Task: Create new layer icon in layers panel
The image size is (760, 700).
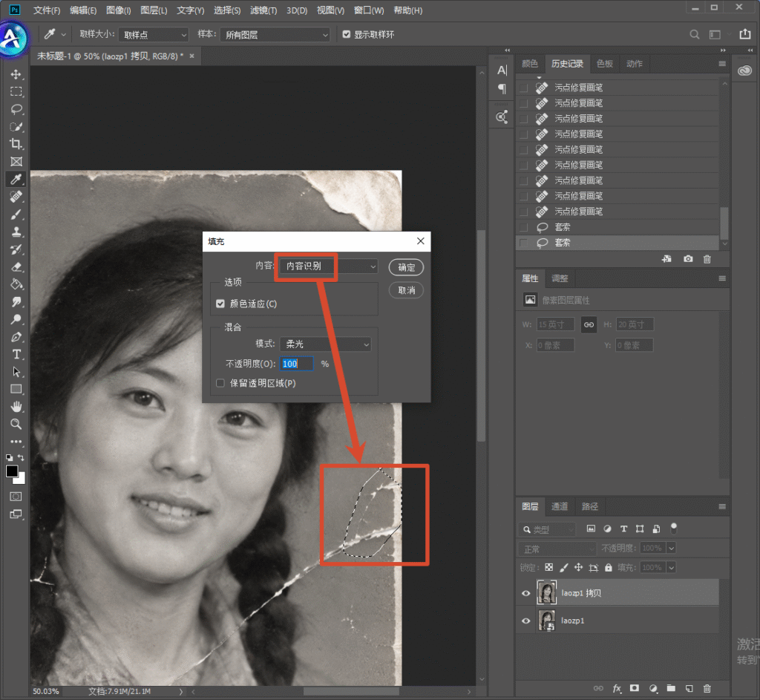Action: tap(689, 688)
